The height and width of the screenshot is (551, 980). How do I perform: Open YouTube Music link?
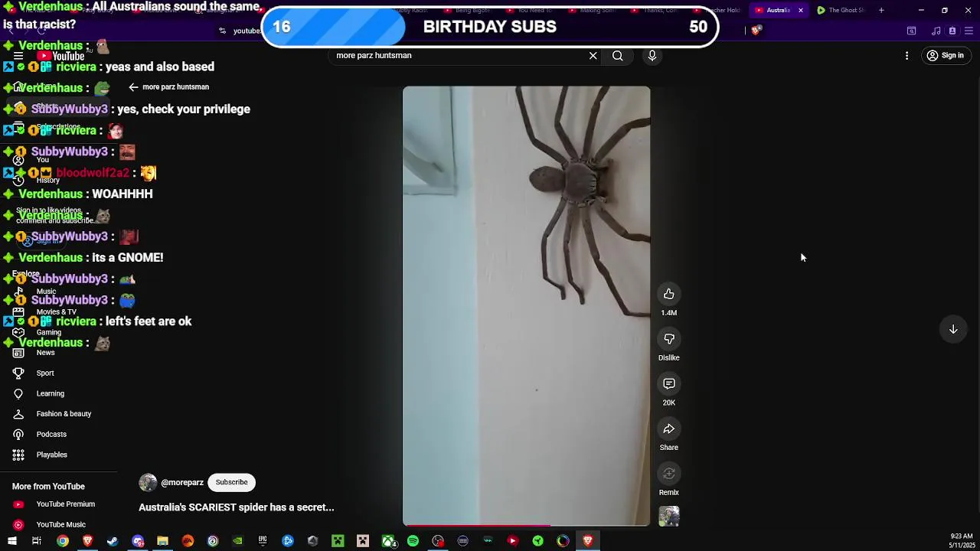tap(60, 525)
